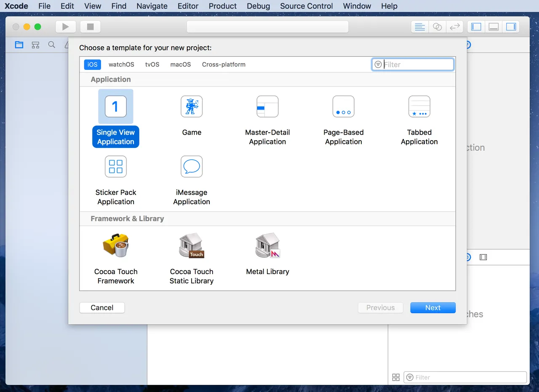Select the Master-Detail Application template
539x392 pixels.
267,120
